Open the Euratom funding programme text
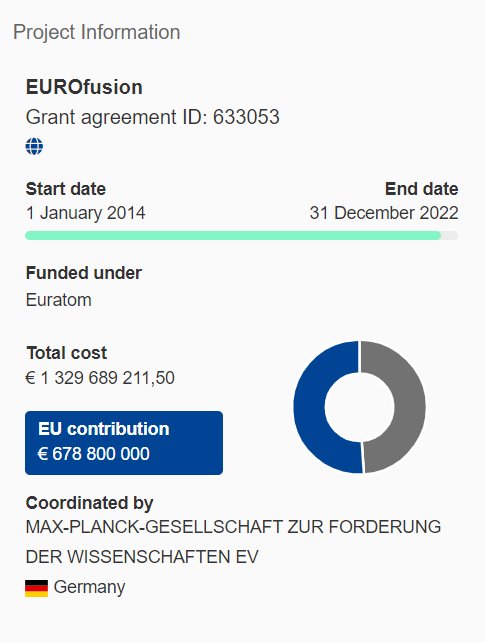The image size is (486, 642). click(59, 300)
